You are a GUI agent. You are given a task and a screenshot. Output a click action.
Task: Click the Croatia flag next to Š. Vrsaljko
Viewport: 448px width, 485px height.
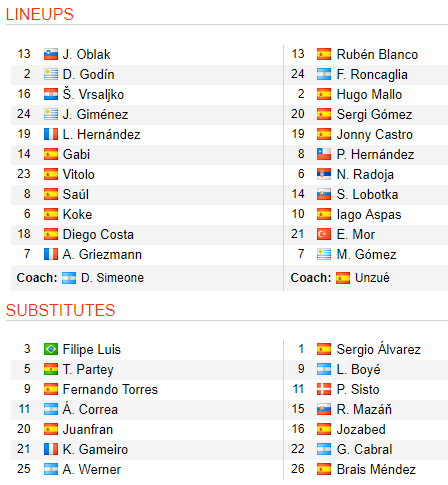click(51, 94)
